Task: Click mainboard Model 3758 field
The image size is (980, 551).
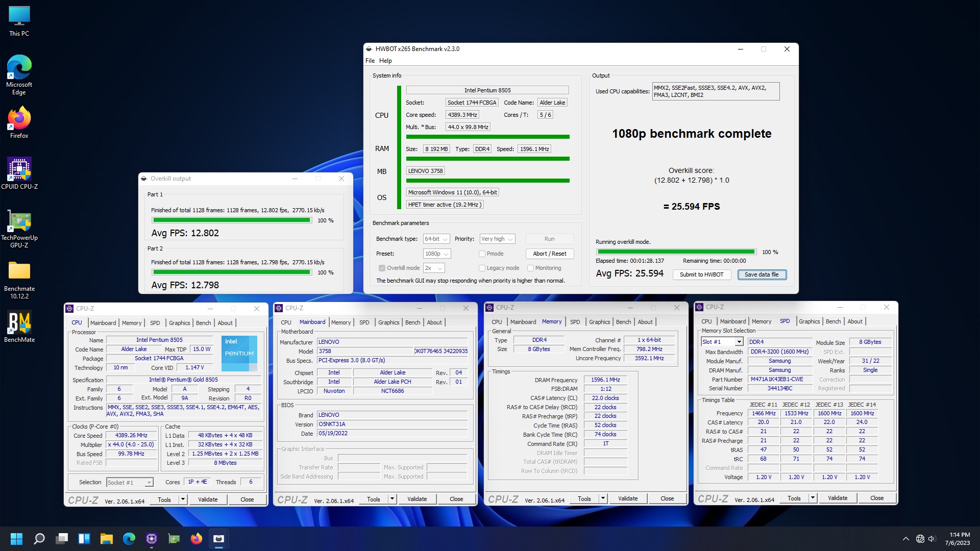Action: [x=365, y=351]
